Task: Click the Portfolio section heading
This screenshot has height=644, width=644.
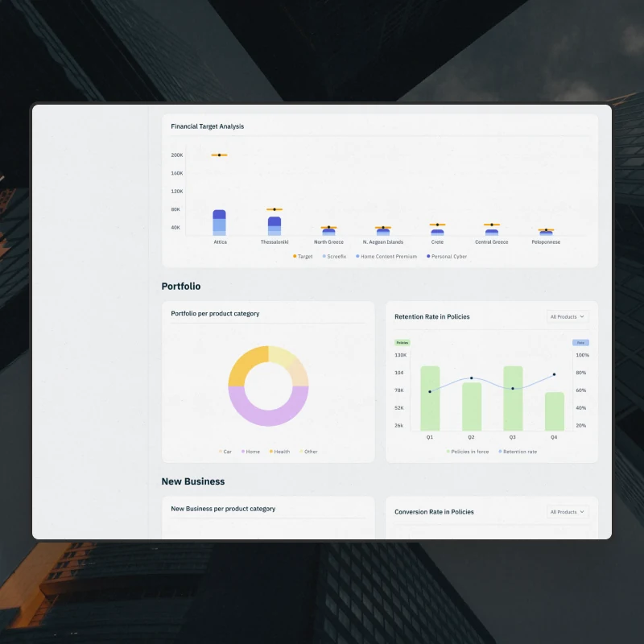Action: (x=181, y=287)
